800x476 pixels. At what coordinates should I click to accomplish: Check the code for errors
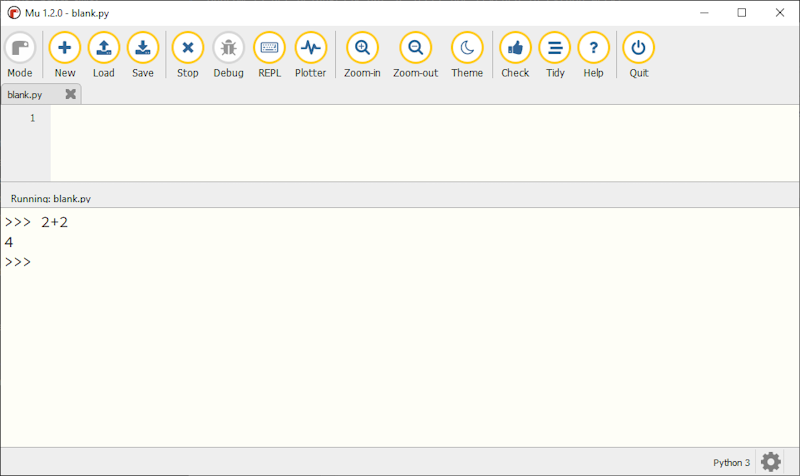515,55
